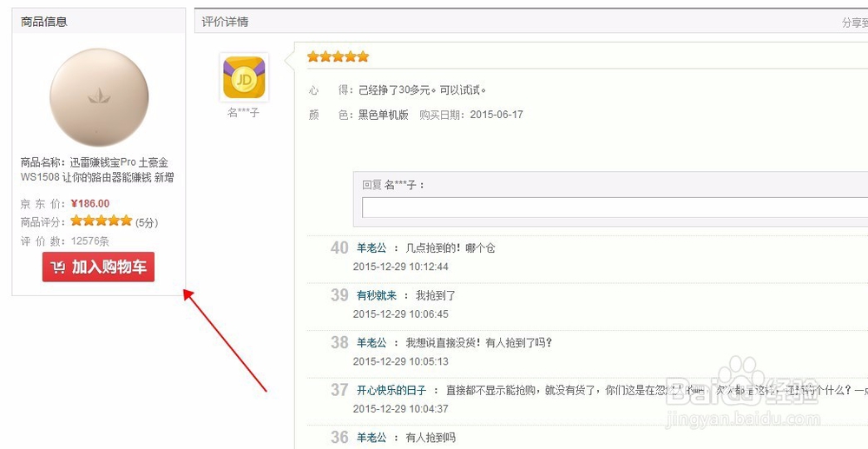Open user 开心快乐的日子 on reply 37
The width and height of the screenshot is (868, 449).
pyautogui.click(x=391, y=390)
